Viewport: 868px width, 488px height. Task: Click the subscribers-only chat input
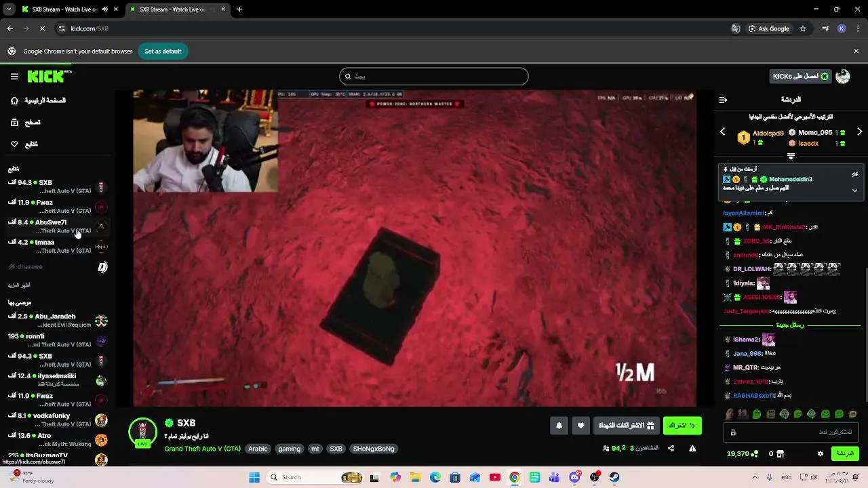click(x=791, y=432)
